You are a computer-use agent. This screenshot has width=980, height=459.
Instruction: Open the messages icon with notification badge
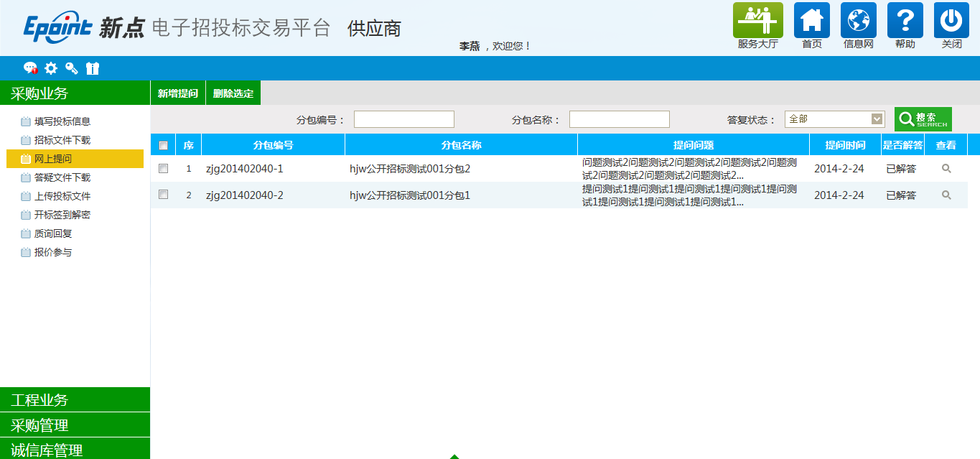pos(31,68)
